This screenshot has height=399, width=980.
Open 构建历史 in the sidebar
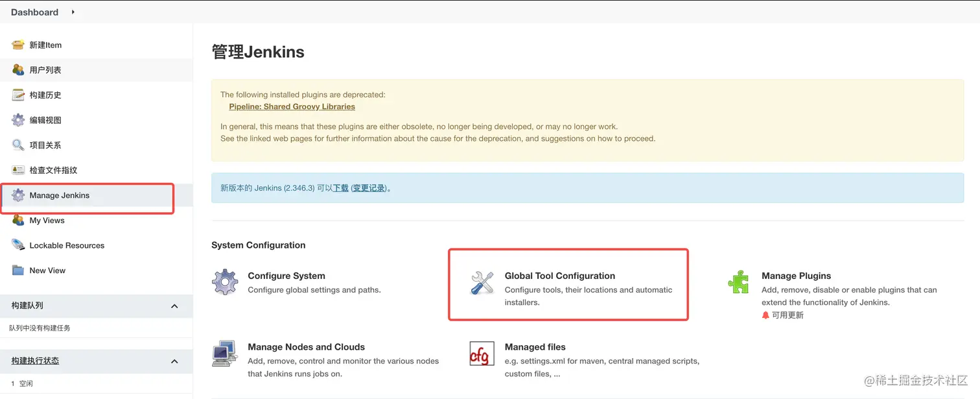click(45, 95)
